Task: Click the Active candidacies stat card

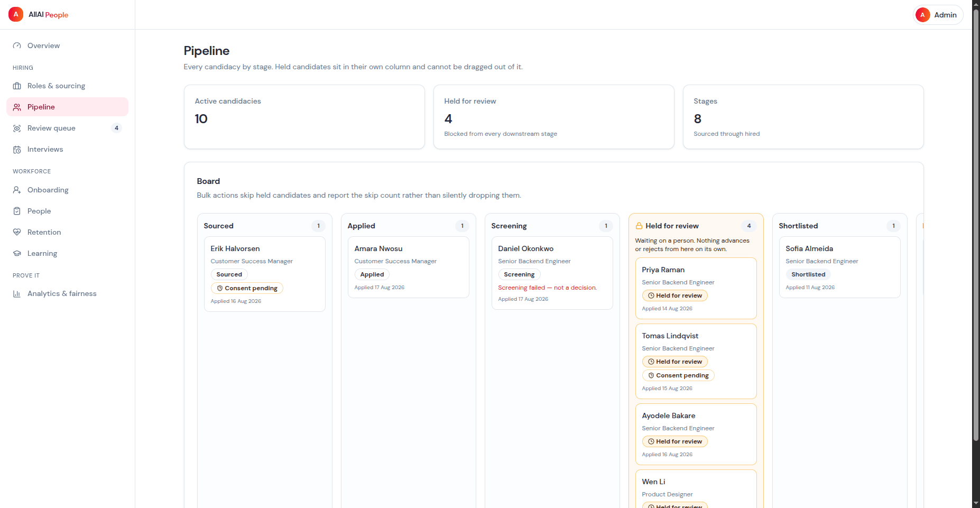Action: [304, 117]
